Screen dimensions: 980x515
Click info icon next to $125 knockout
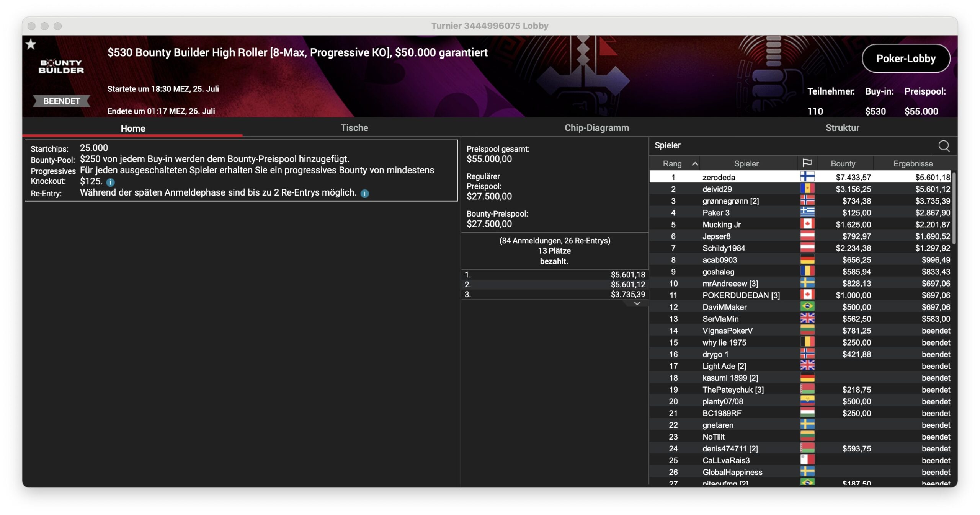click(x=110, y=182)
